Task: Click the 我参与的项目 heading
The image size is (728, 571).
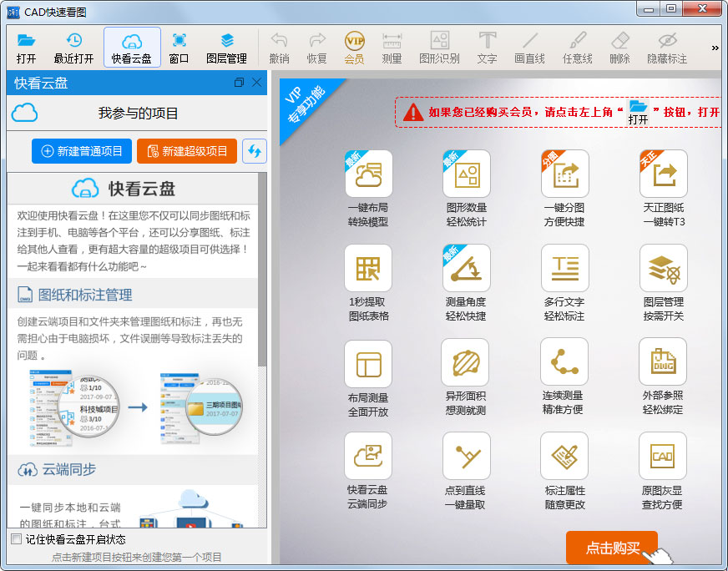Action: 138,113
